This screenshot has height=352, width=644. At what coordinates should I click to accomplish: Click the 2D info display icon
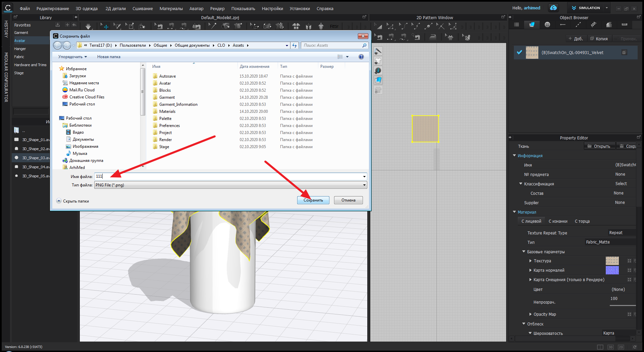(x=378, y=71)
